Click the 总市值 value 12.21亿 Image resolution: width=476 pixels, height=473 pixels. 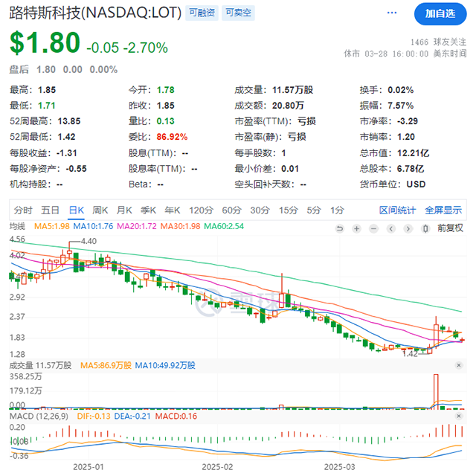point(414,153)
